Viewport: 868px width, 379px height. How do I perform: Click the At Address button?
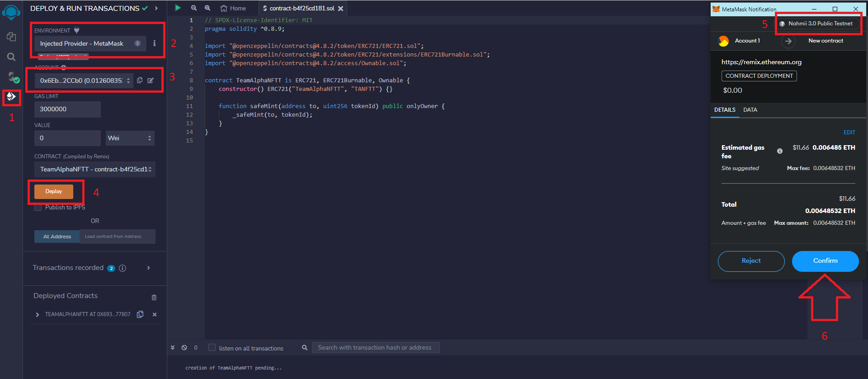pyautogui.click(x=57, y=237)
